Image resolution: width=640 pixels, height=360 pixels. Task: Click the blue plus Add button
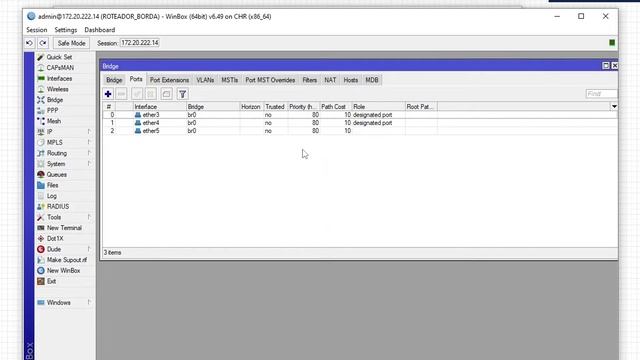[108, 94]
